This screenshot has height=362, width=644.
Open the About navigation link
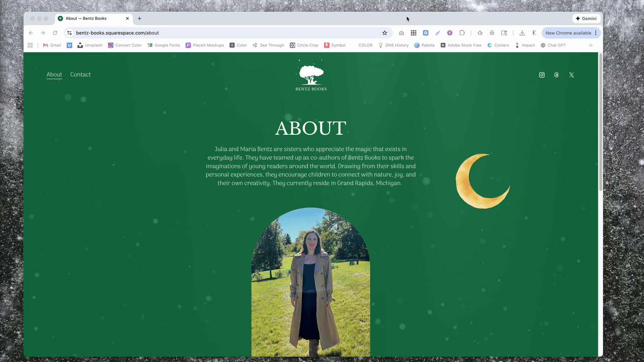coord(54,74)
